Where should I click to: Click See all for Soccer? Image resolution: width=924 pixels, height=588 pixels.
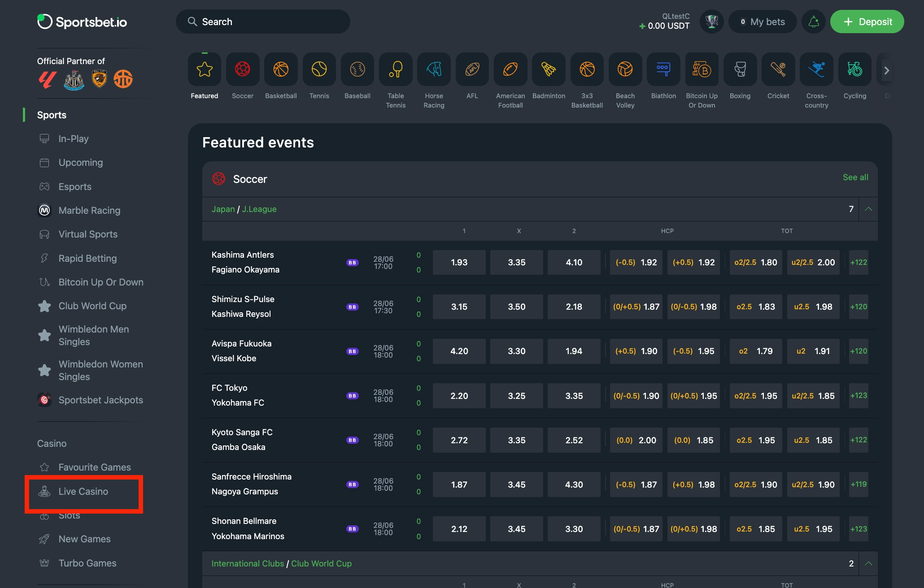click(855, 177)
